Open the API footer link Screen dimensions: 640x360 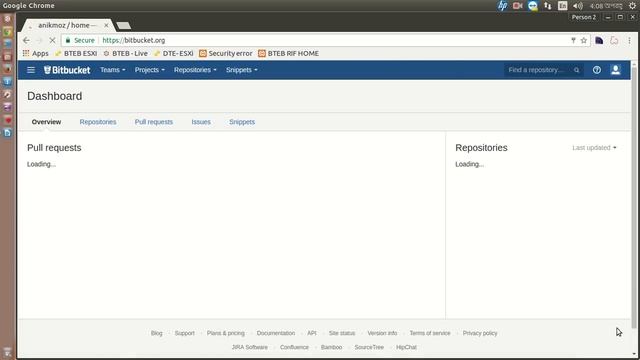tap(312, 333)
